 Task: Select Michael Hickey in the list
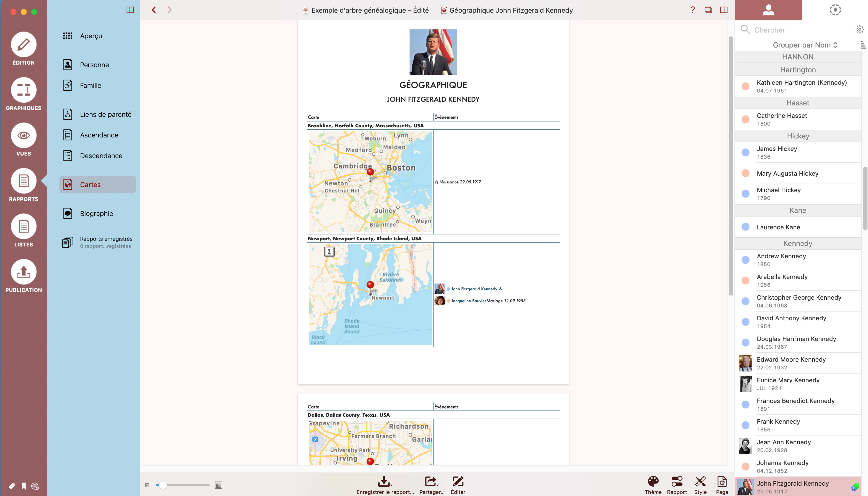798,194
